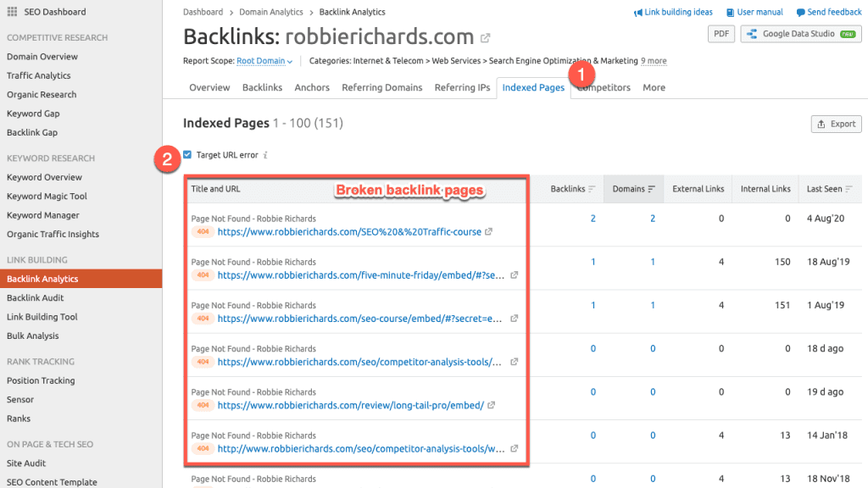Open Link building ideas link
Image resolution: width=868 pixels, height=488 pixels.
click(x=673, y=13)
